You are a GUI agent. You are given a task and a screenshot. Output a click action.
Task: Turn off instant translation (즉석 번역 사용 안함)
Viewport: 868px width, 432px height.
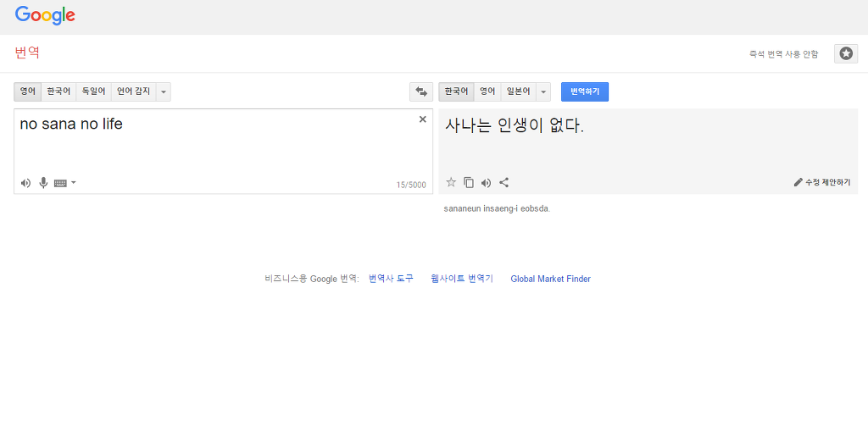pos(783,54)
